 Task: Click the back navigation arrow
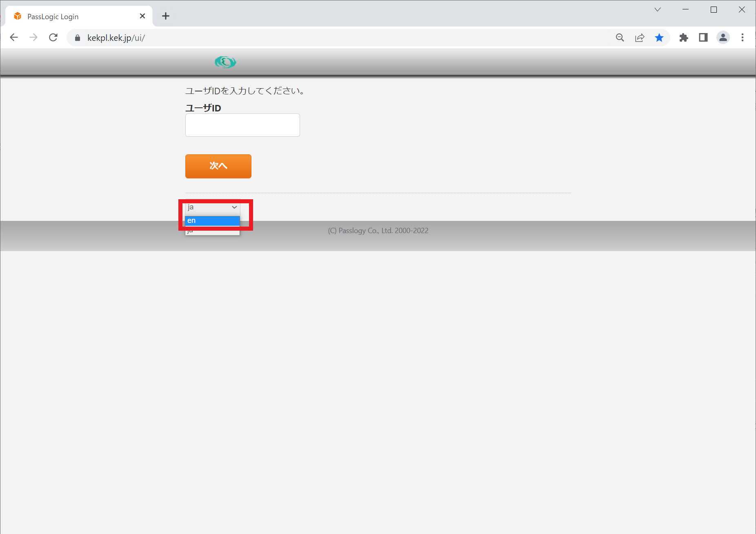point(14,37)
